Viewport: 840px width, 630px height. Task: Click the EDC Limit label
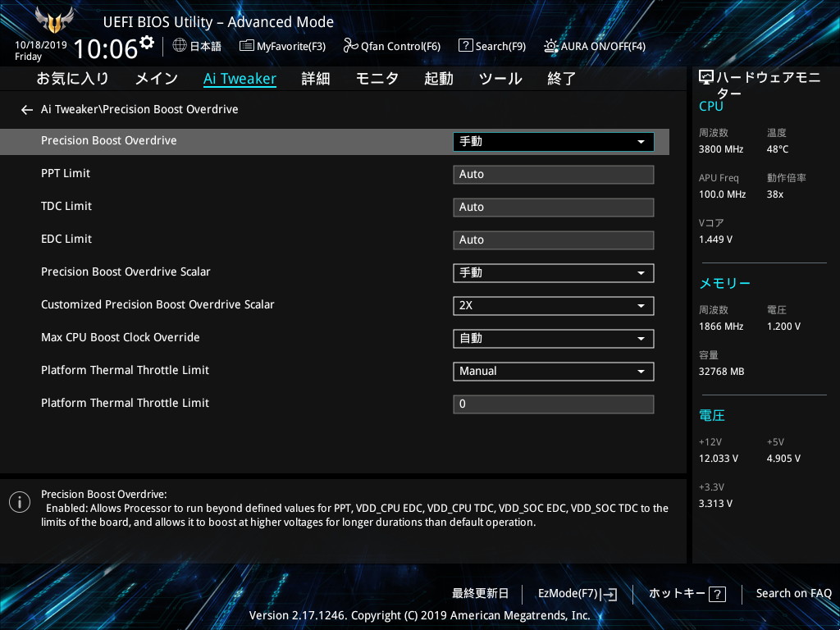pos(66,239)
